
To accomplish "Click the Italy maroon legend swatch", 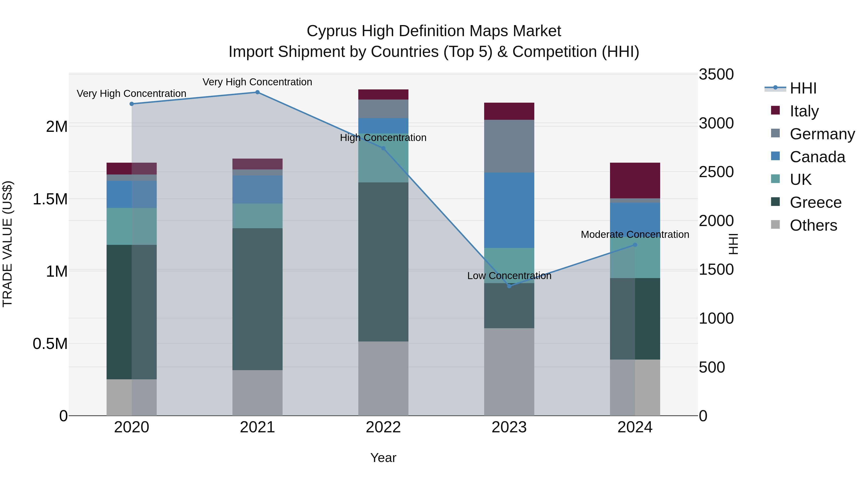I will click(775, 110).
